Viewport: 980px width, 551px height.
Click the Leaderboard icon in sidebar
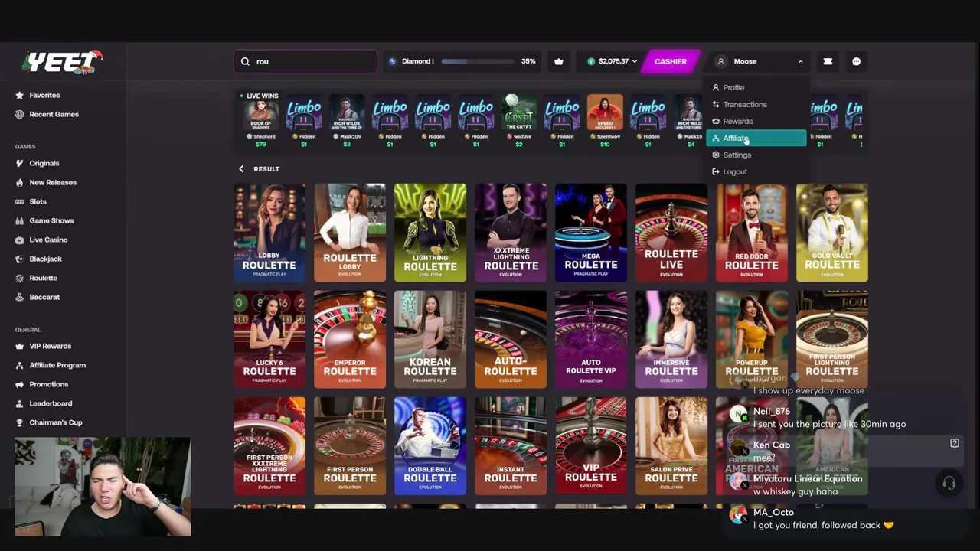point(20,403)
